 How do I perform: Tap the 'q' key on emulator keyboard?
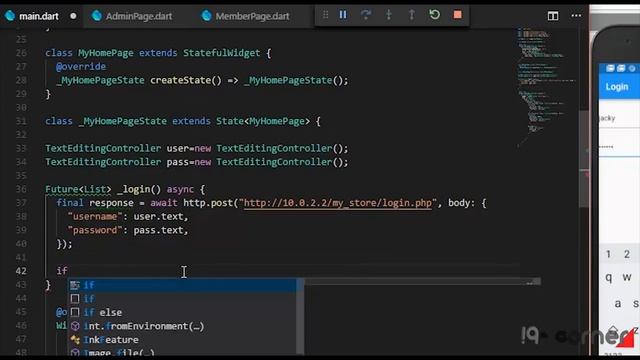click(x=609, y=278)
